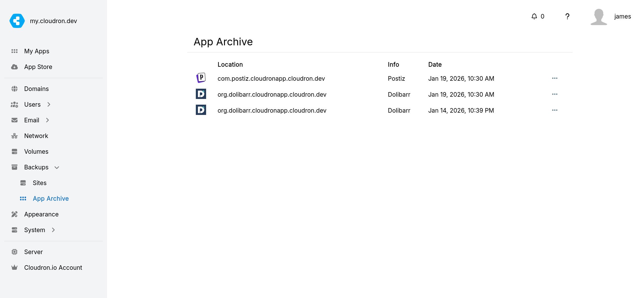This screenshot has width=644, height=298.
Task: Open the Appearance paintbrush icon
Action: coord(15,214)
